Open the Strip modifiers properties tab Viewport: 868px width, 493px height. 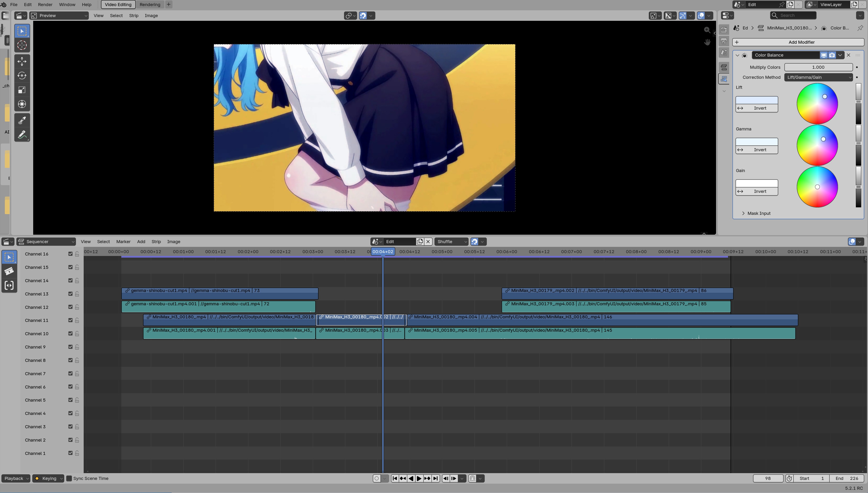724,79
